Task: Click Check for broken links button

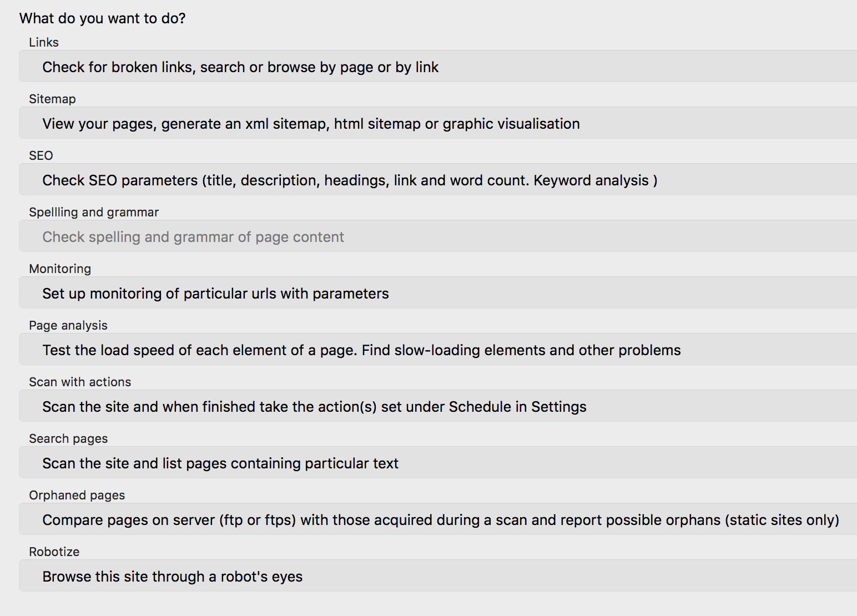Action: (x=438, y=67)
